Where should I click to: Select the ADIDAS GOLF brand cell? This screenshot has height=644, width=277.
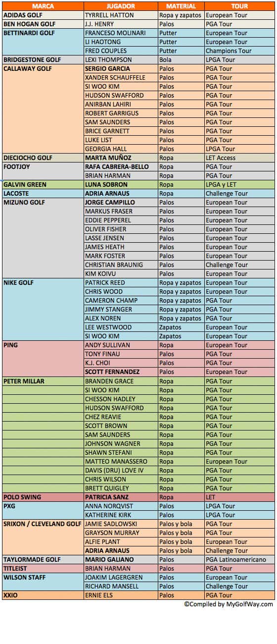coord(43,15)
